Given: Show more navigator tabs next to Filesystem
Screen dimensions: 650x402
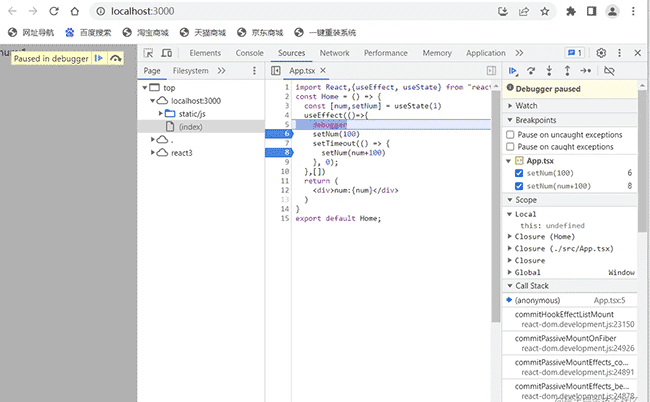Looking at the screenshot, I should [x=221, y=71].
